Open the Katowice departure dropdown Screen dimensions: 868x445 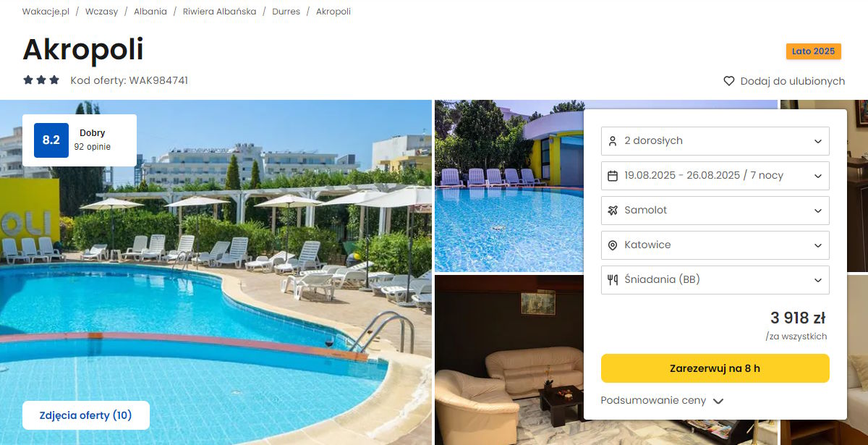715,245
